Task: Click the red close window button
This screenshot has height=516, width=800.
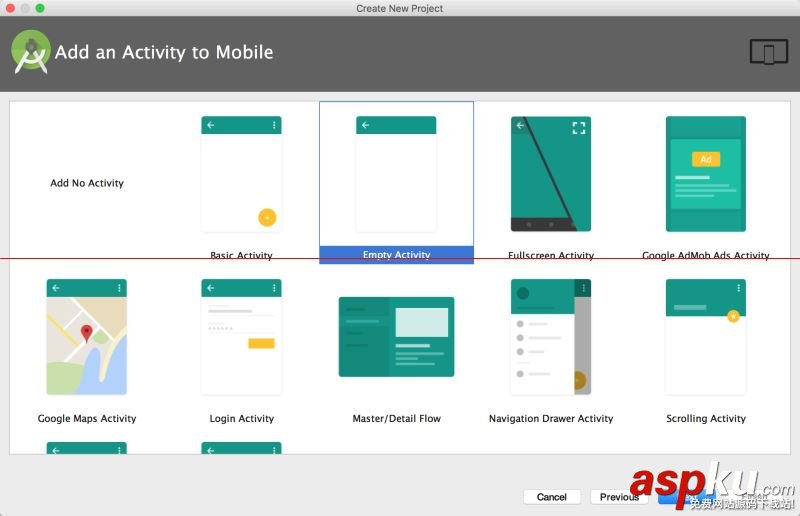Action: (10, 8)
